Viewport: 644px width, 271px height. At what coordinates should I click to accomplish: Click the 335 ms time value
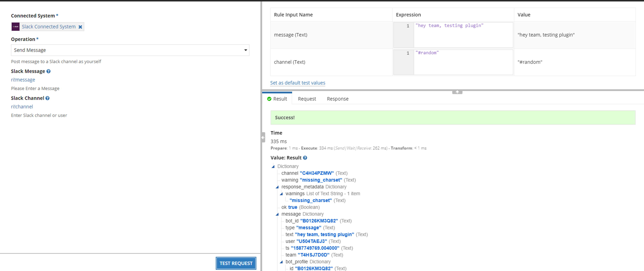279,141
